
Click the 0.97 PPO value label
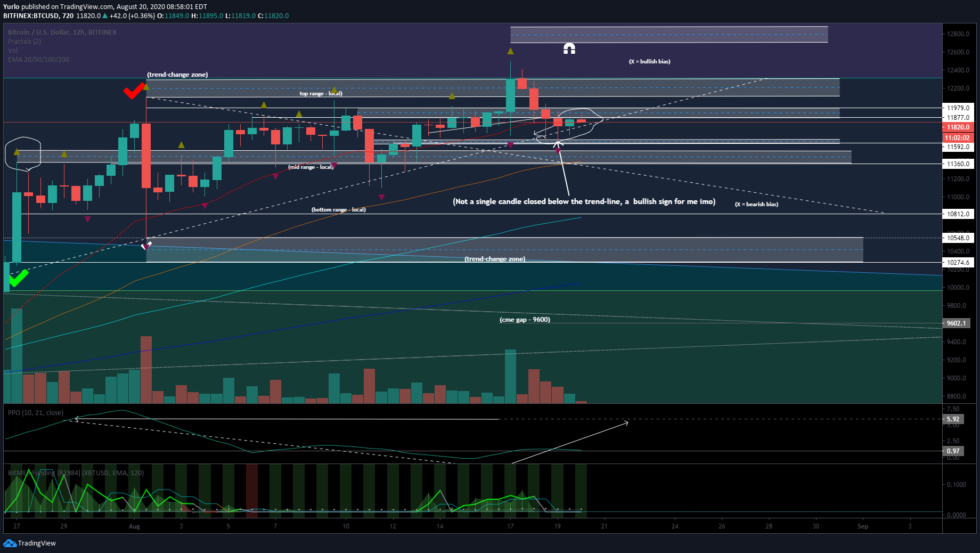pos(953,451)
